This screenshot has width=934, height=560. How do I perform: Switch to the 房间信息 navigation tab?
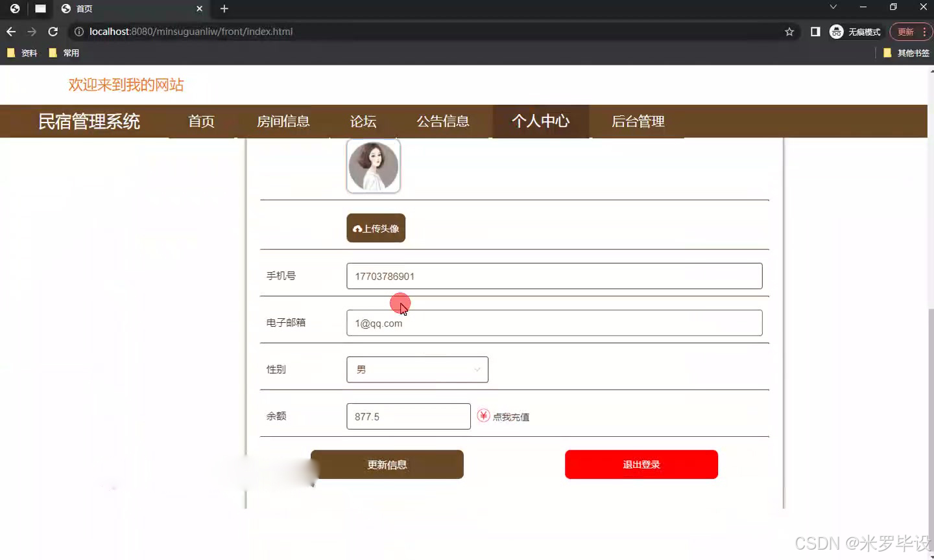pos(283,121)
